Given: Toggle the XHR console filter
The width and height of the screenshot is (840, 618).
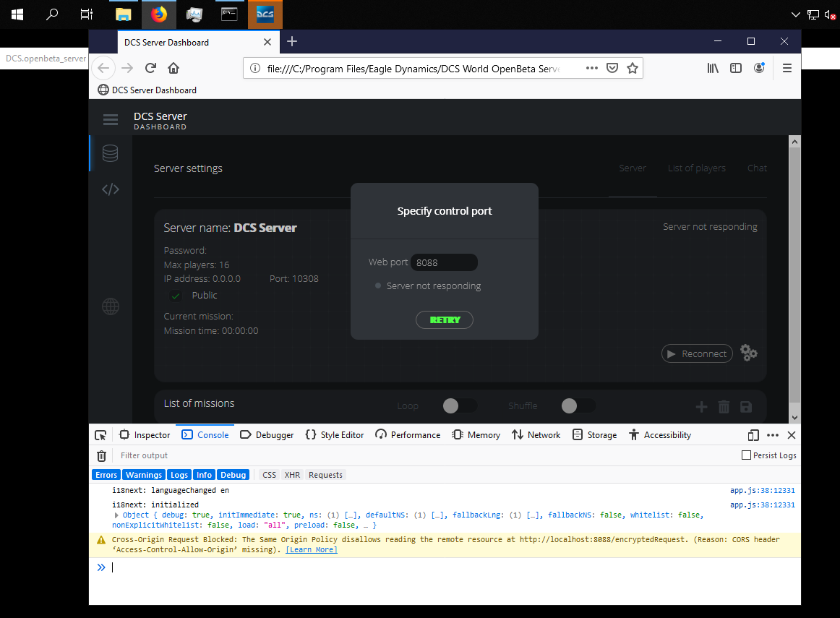Looking at the screenshot, I should click(293, 475).
